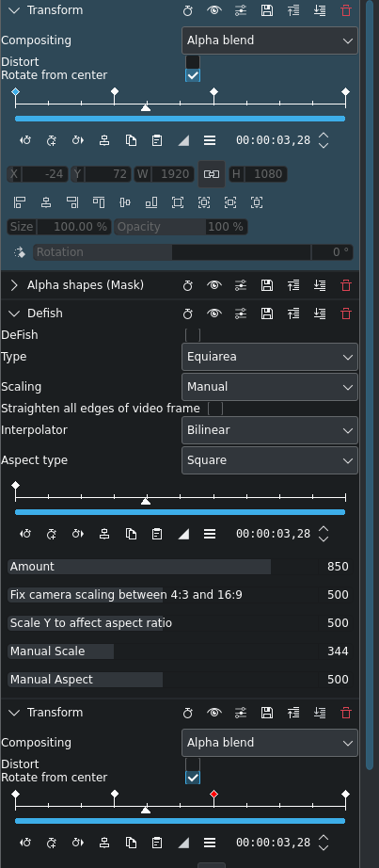This screenshot has width=379, height=868.
Task: Toggle visibility of the Defish effect
Action: [214, 313]
